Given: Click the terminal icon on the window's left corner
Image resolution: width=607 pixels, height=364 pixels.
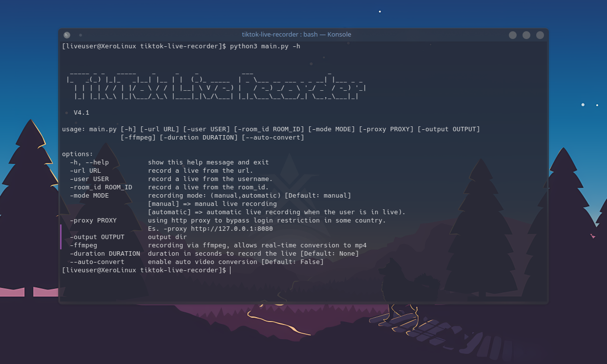Looking at the screenshot, I should (66, 35).
